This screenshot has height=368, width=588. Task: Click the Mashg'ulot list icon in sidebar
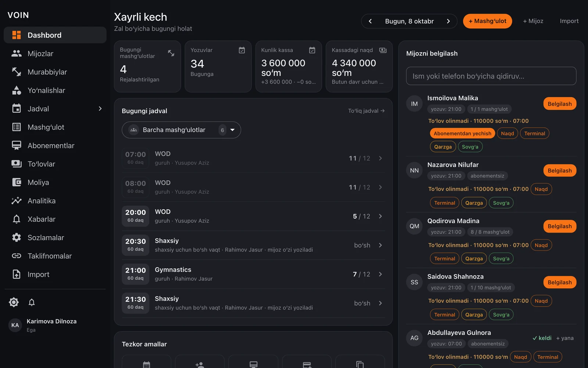coord(17,127)
